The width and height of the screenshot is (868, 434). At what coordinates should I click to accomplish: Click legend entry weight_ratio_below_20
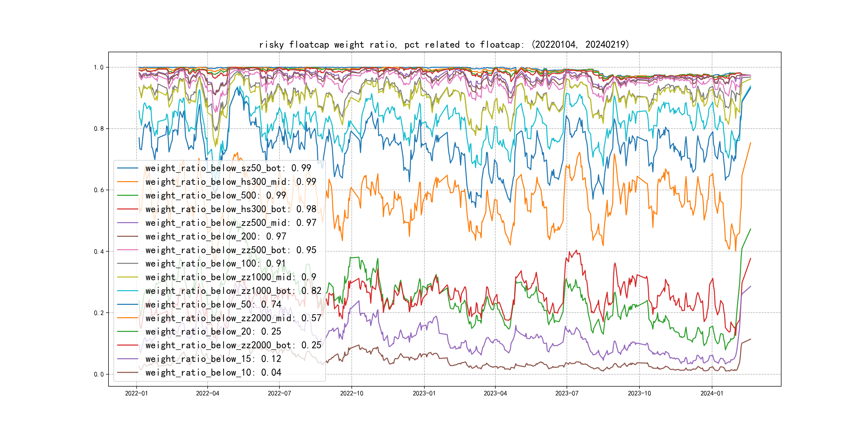point(213,332)
